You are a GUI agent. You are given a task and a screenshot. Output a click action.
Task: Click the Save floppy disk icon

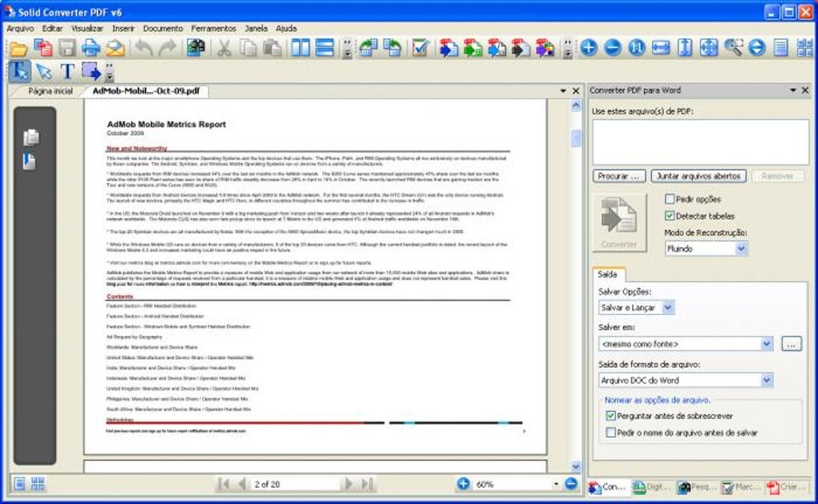click(x=67, y=48)
